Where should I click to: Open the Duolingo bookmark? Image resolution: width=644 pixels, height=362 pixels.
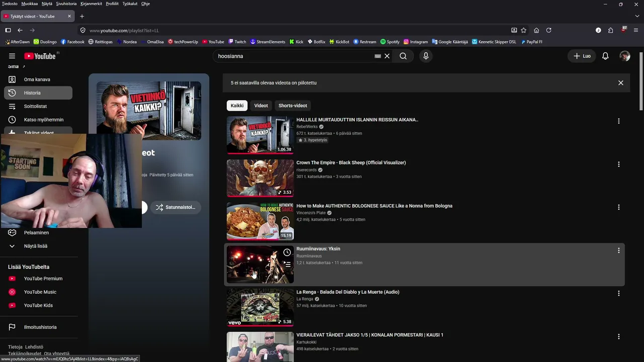pyautogui.click(x=45, y=42)
